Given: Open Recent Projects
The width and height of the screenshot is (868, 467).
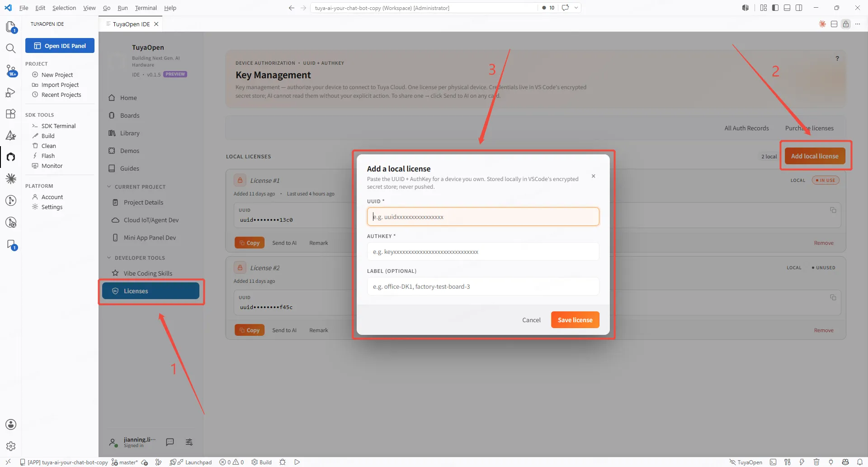Looking at the screenshot, I should click(x=61, y=95).
